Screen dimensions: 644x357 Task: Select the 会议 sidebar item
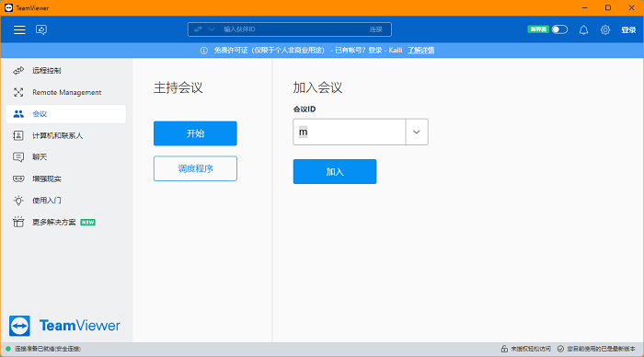(66, 114)
